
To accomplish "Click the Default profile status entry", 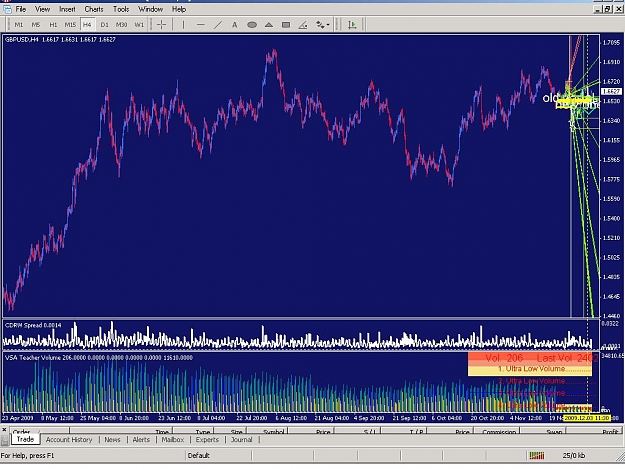I will click(199, 455).
